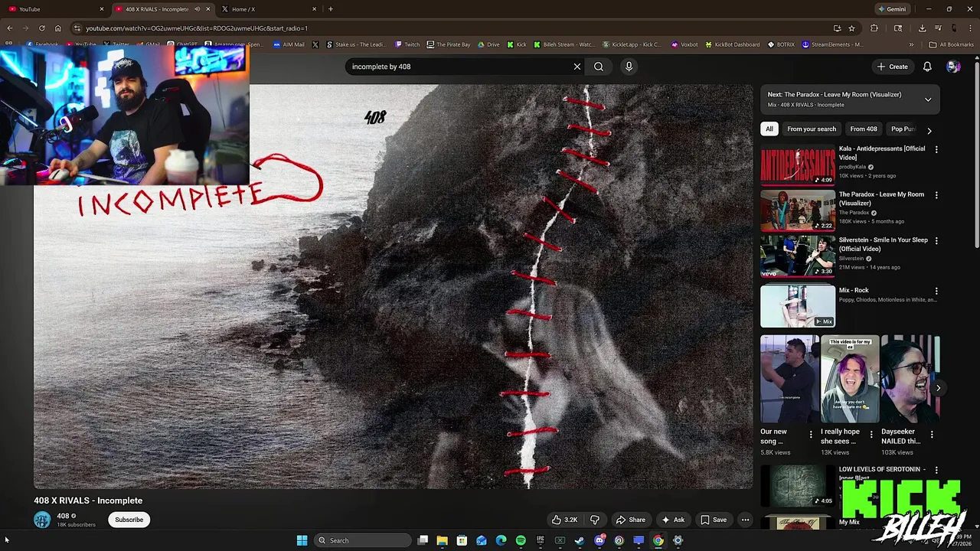Open Spotify from the taskbar
Viewport: 980px width, 551px height.
(521, 540)
